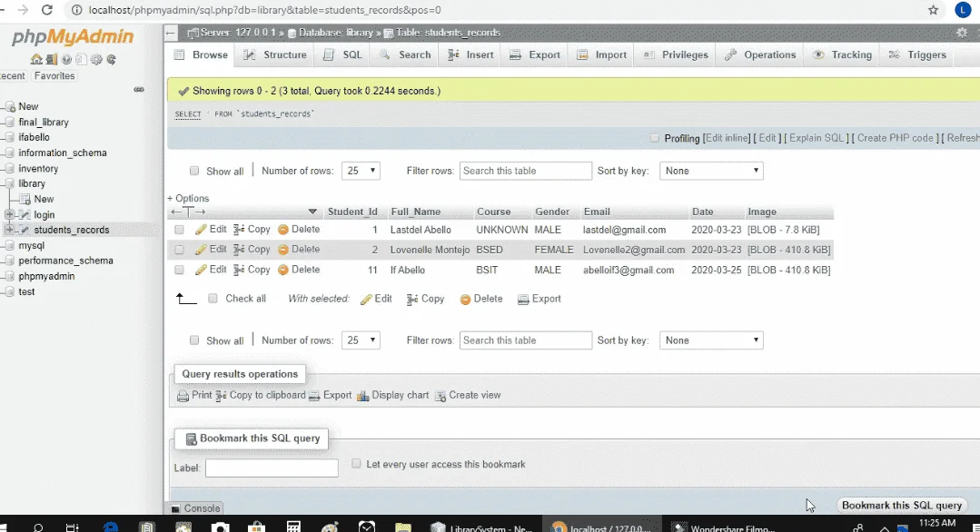Click Edit inline link
980x532 pixels.
coord(728,138)
